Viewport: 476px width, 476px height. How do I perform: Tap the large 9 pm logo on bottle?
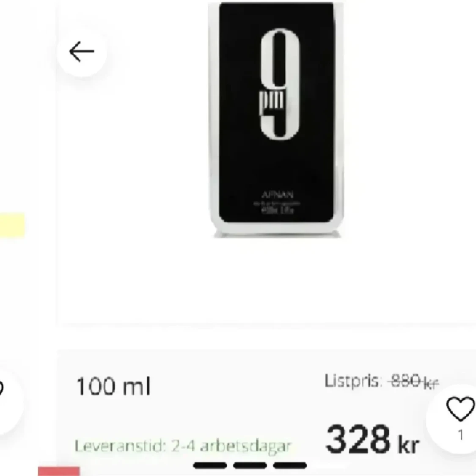pyautogui.click(x=279, y=84)
